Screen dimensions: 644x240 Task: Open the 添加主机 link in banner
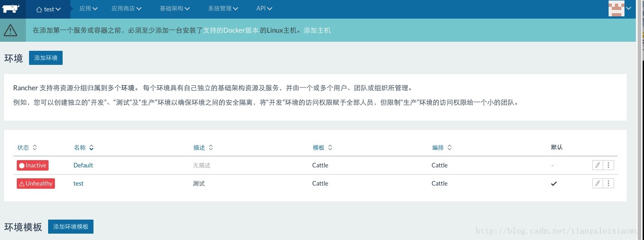tap(317, 30)
